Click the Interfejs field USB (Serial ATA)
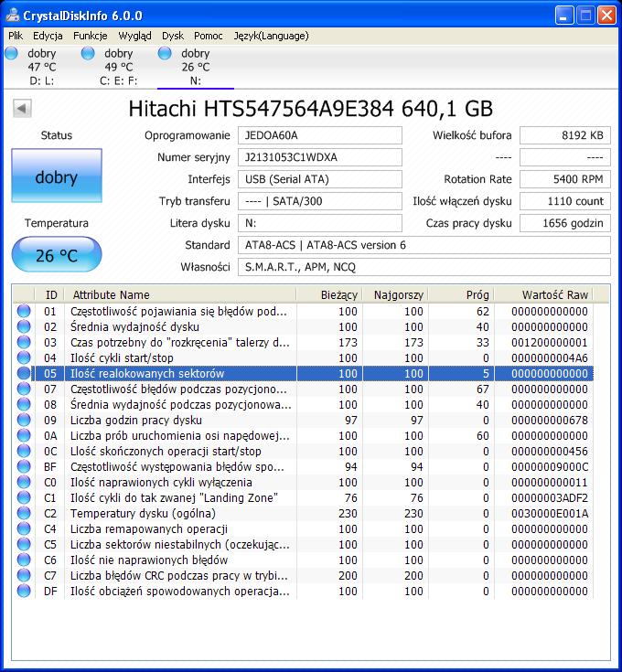622x672 pixels. [x=320, y=179]
